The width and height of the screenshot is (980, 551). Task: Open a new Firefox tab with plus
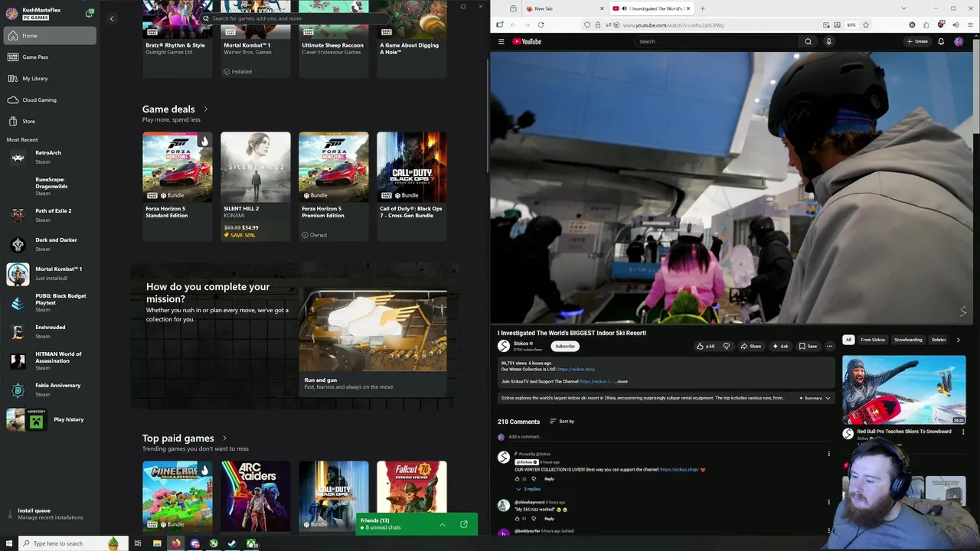[x=702, y=8]
